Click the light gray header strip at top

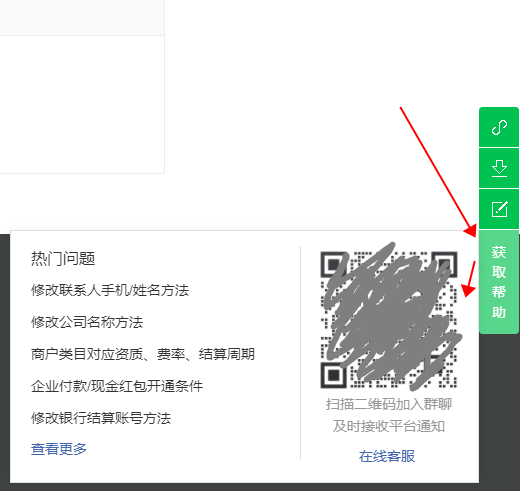pos(82,17)
